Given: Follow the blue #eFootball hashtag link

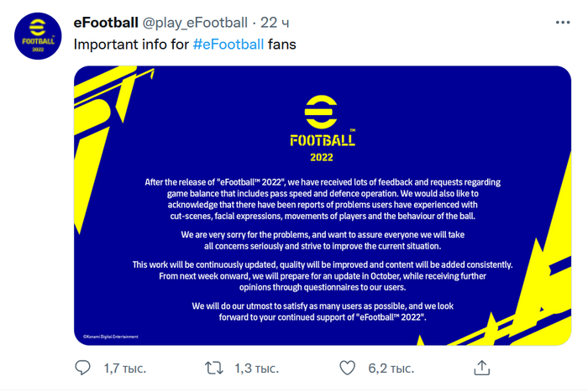Looking at the screenshot, I should pos(228,44).
